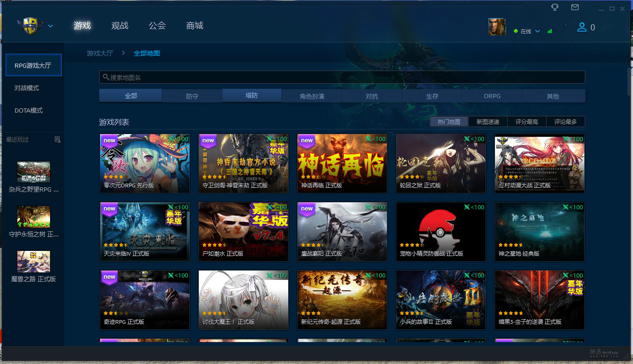The width and height of the screenshot is (633, 364).
Task: Click the search magnifier in the map search bar
Action: coord(106,77)
